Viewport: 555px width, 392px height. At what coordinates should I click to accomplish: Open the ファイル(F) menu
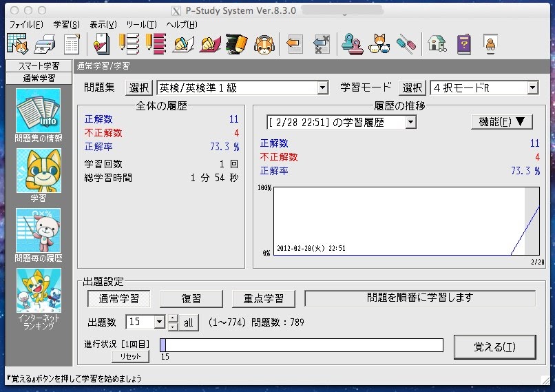[x=26, y=24]
